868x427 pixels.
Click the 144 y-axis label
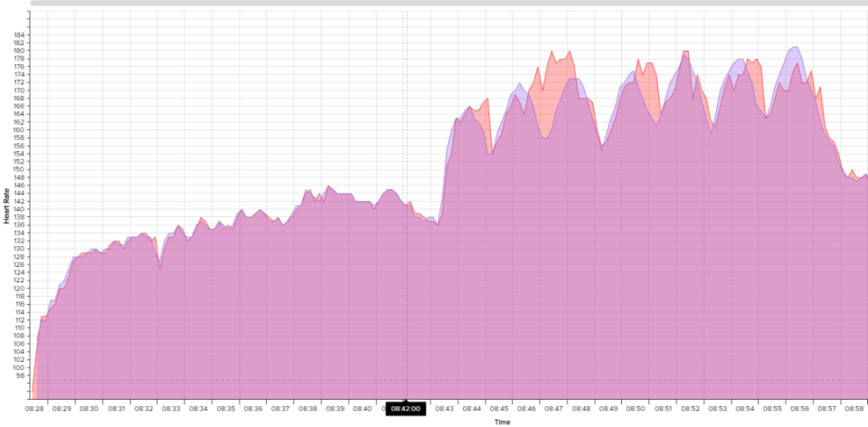click(x=21, y=194)
